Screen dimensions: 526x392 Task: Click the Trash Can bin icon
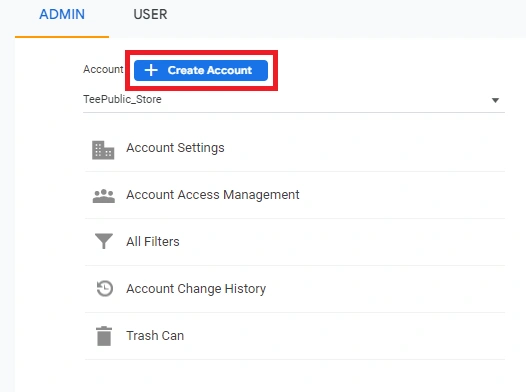click(x=104, y=336)
